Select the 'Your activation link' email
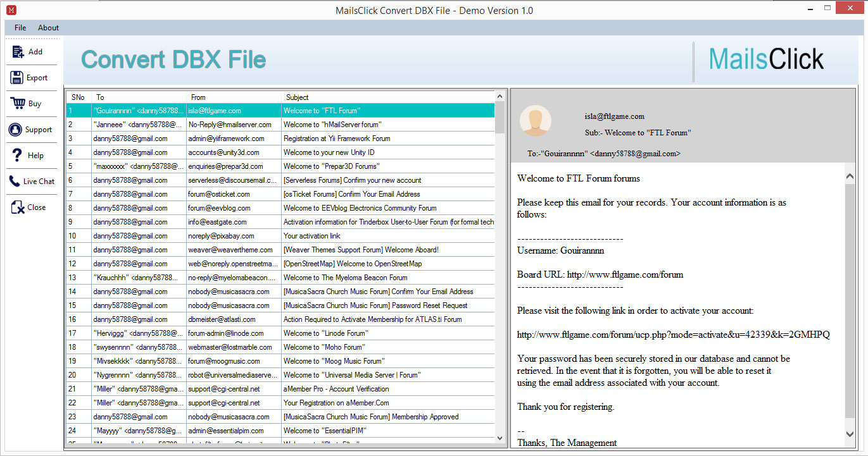 280,236
